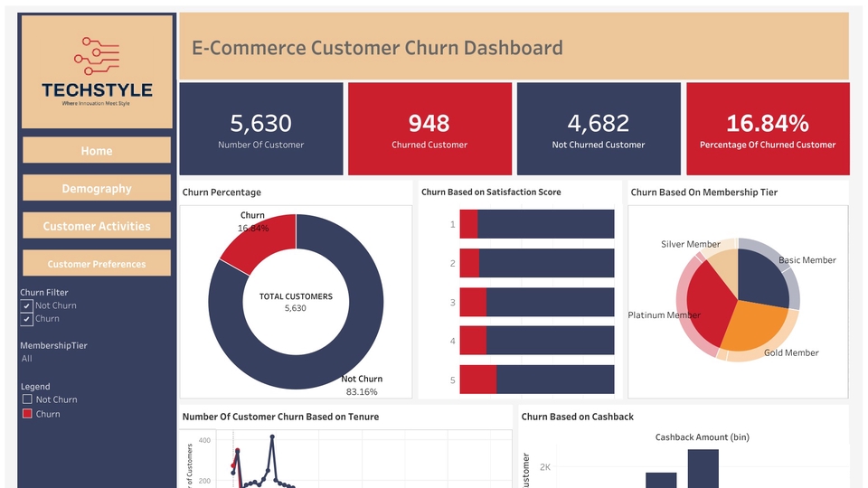Uncheck the Not Churn filter checkbox
This screenshot has height=488, width=868.
coord(26,305)
